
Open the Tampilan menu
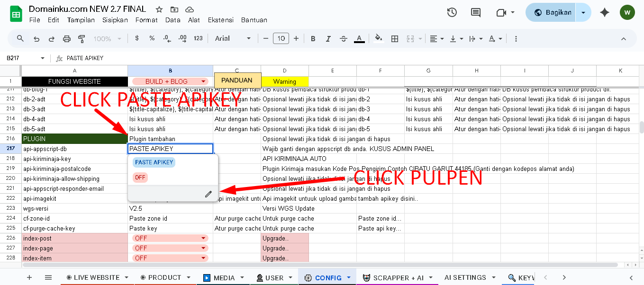pos(81,20)
